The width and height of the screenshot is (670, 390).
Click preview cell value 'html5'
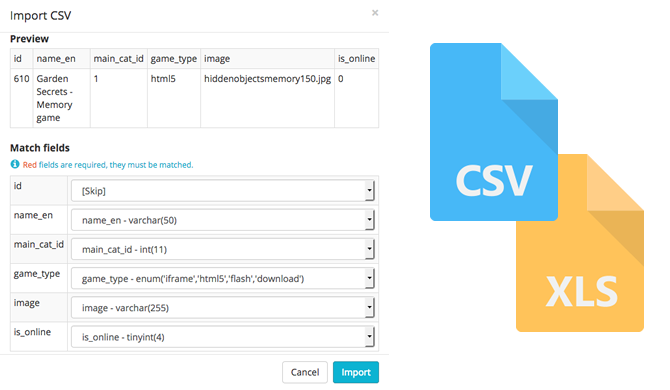163,79
